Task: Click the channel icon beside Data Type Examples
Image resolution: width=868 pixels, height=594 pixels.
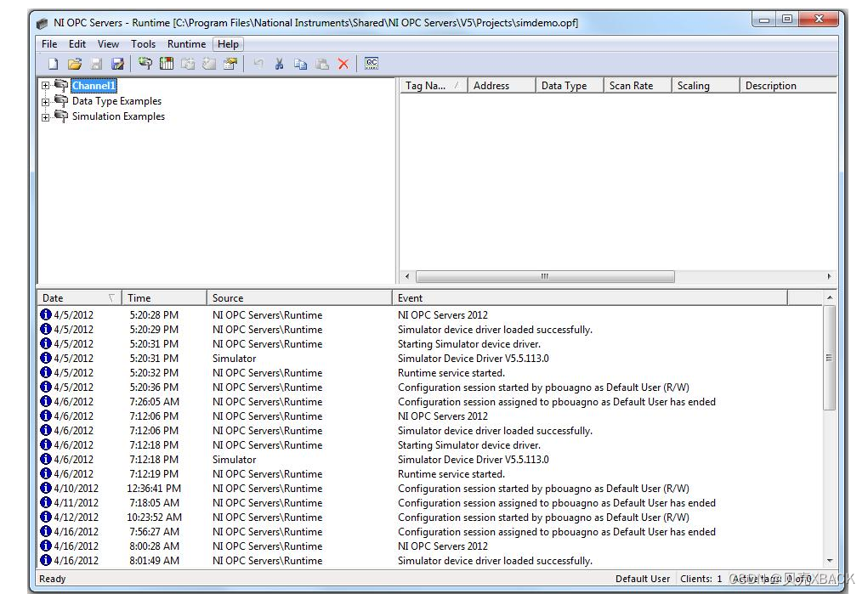Action: pos(61,101)
